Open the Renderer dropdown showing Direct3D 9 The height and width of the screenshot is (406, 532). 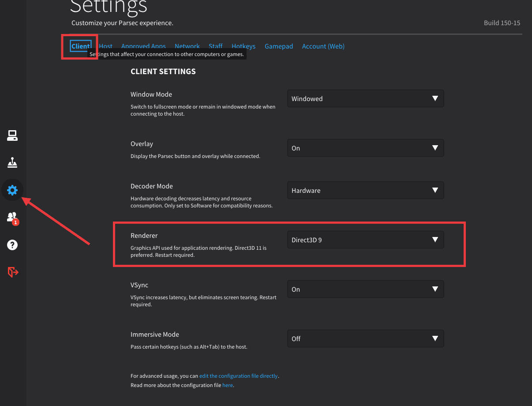click(x=365, y=240)
